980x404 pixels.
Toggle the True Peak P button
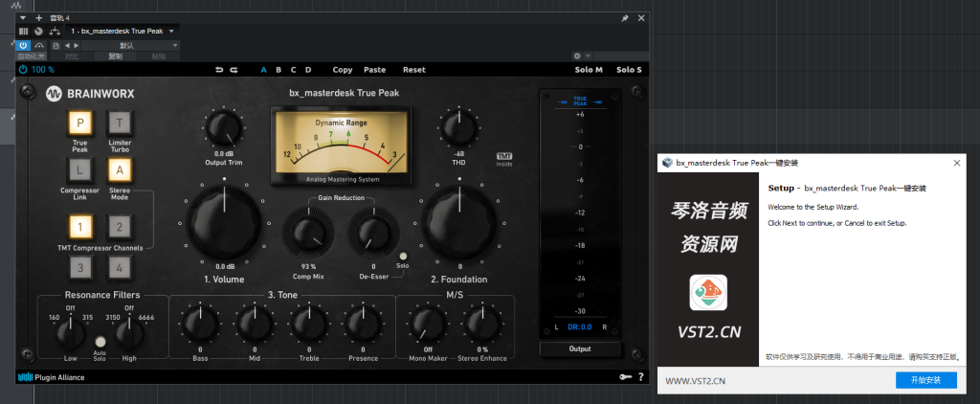click(80, 123)
